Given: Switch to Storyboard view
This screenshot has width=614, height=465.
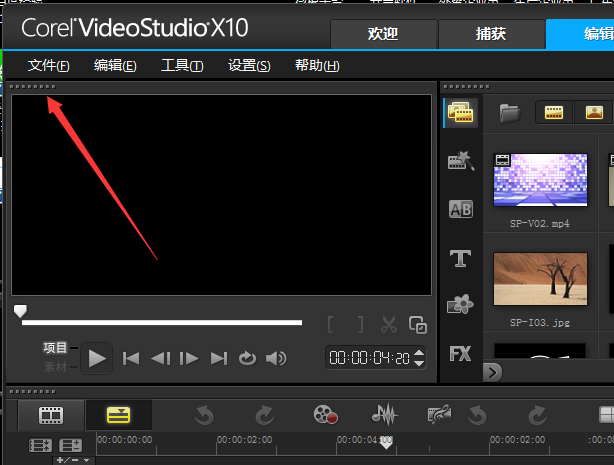Looking at the screenshot, I should click(53, 414).
